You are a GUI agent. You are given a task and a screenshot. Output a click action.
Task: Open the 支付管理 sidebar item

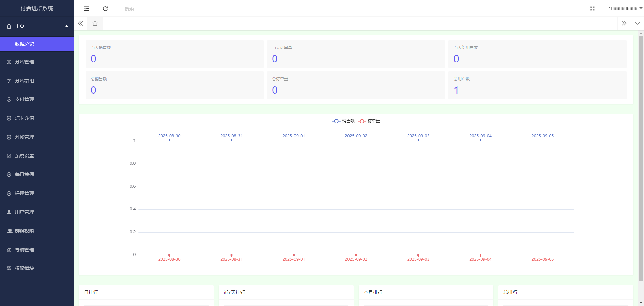(x=24, y=99)
